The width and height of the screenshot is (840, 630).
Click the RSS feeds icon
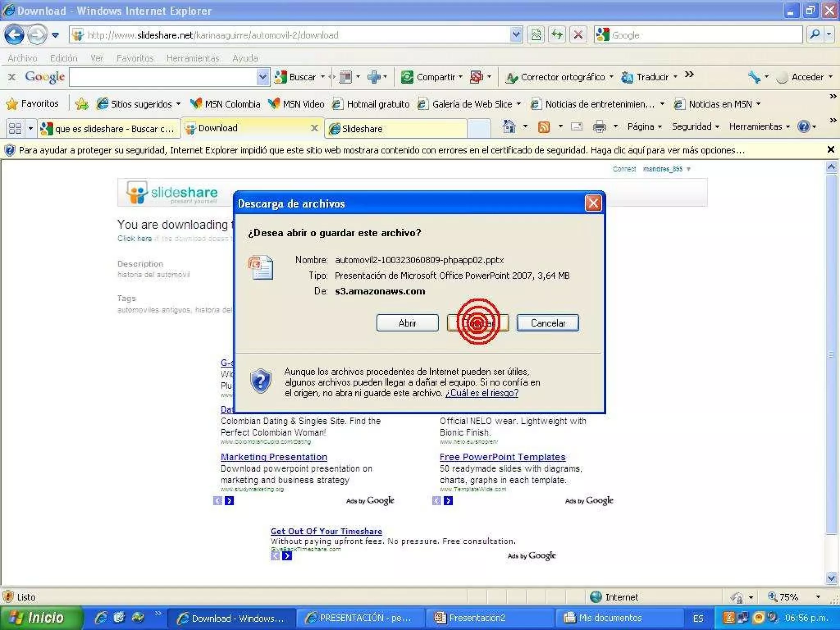coord(543,127)
